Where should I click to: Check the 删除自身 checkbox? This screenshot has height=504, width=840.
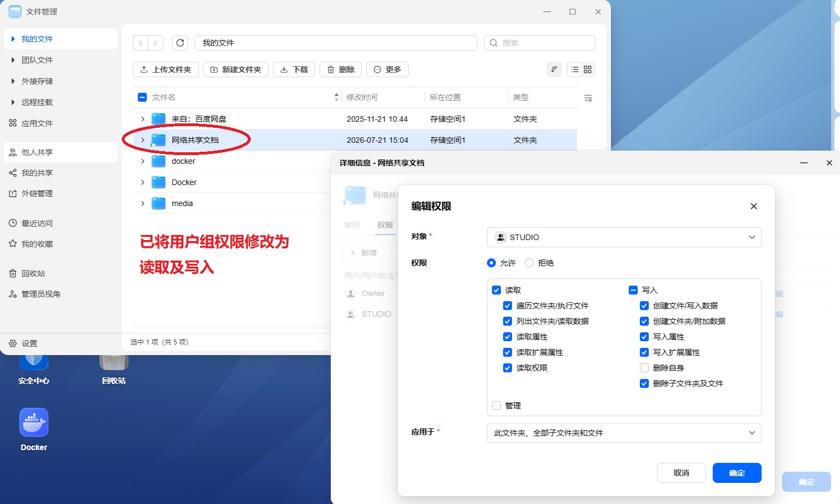coord(644,368)
